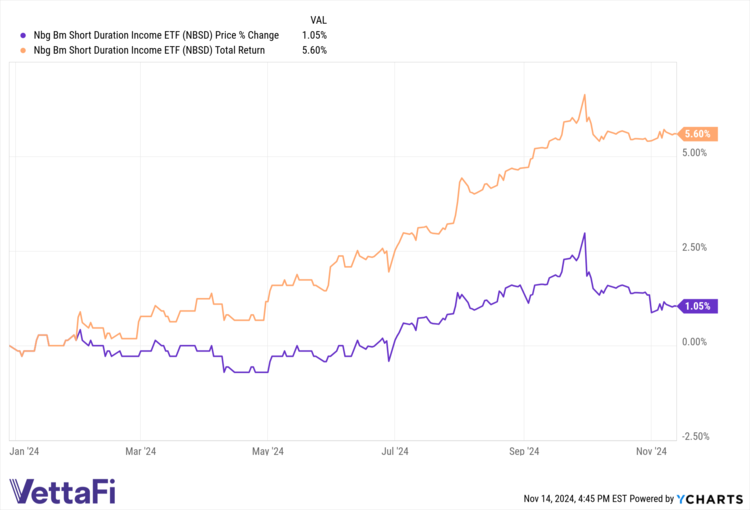
Task: Click the Jul '24 x-axis label
Action: (x=395, y=452)
